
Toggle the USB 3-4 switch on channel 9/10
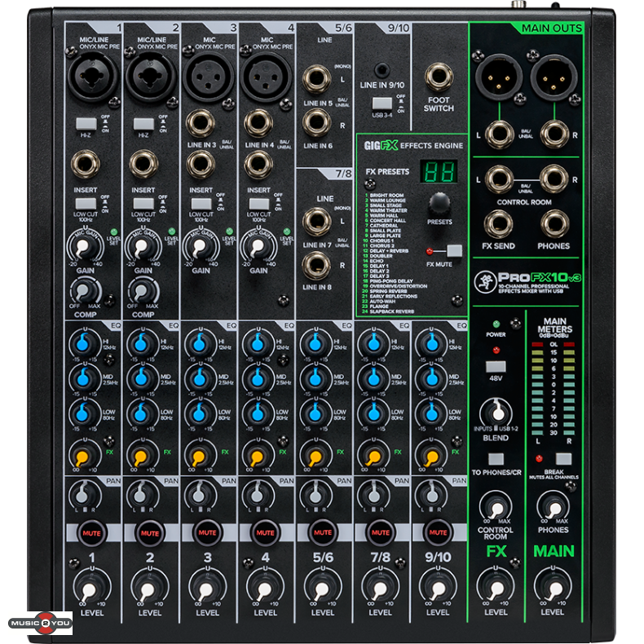382,103
